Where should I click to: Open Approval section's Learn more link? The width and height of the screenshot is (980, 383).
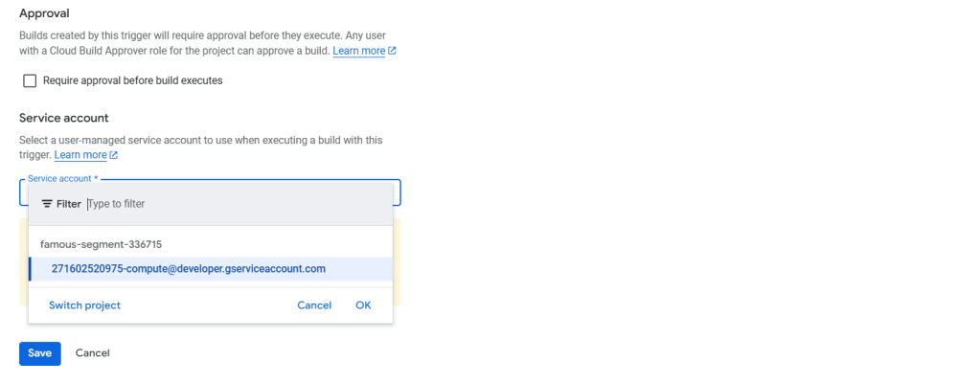[x=359, y=51]
